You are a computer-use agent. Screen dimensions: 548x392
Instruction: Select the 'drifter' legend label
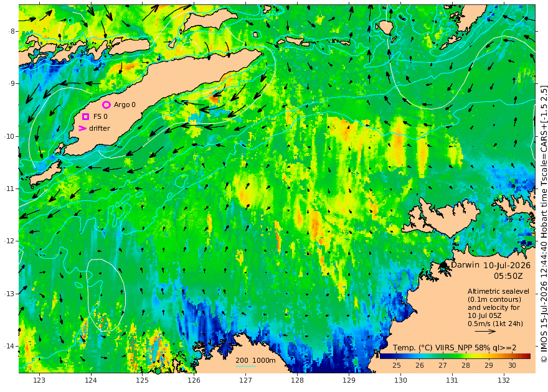click(x=100, y=128)
